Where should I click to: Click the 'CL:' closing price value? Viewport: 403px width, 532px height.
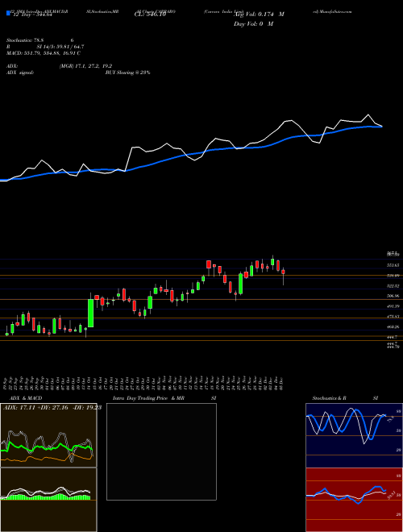click(x=149, y=15)
